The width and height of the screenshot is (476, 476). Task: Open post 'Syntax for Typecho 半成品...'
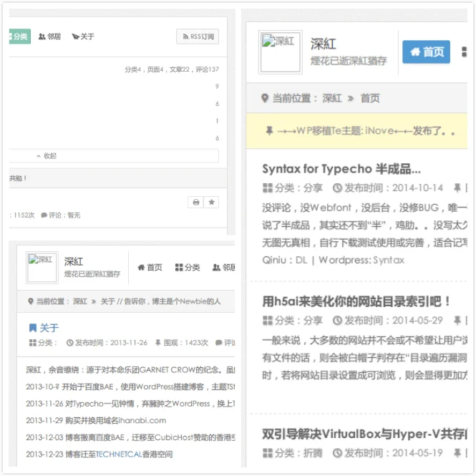(341, 169)
